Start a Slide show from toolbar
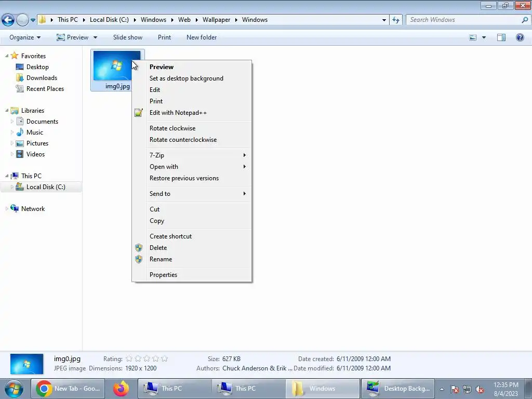Screen dimensions: 532x399 click(x=128, y=37)
